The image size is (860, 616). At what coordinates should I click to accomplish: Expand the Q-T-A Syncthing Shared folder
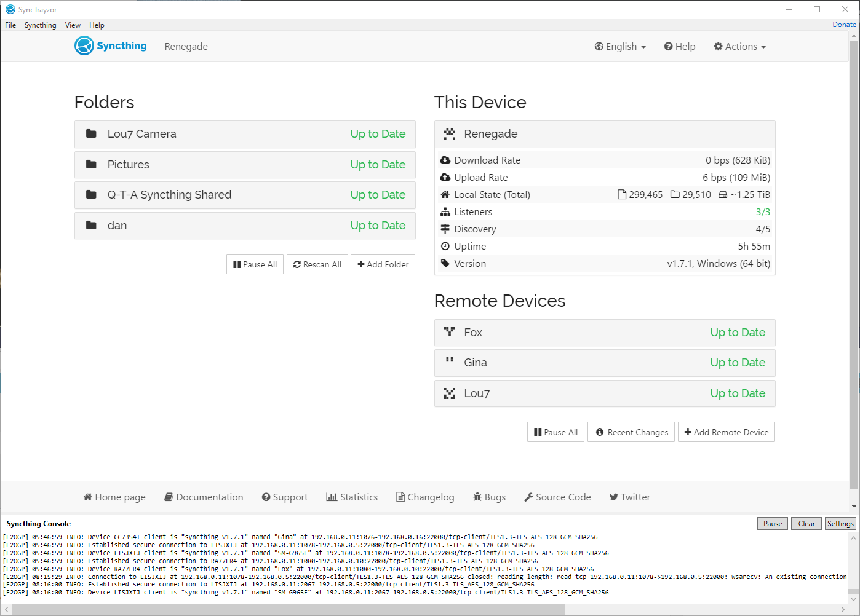click(x=245, y=195)
